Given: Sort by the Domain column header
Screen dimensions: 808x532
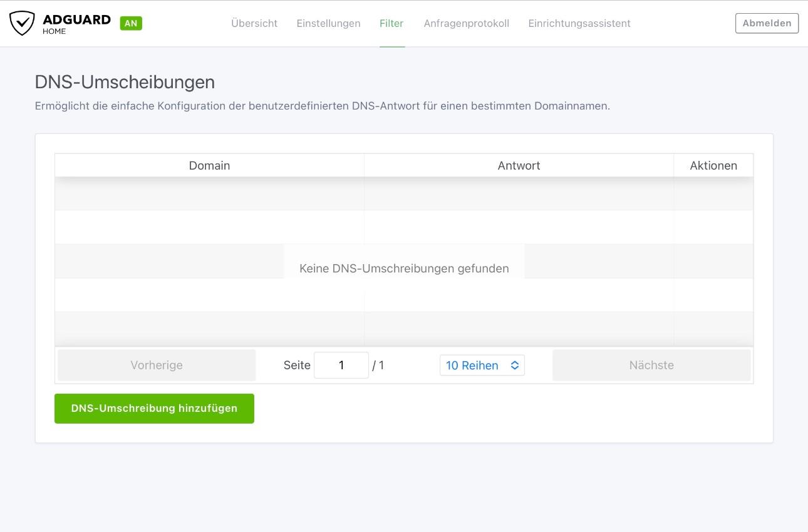Looking at the screenshot, I should [x=209, y=166].
